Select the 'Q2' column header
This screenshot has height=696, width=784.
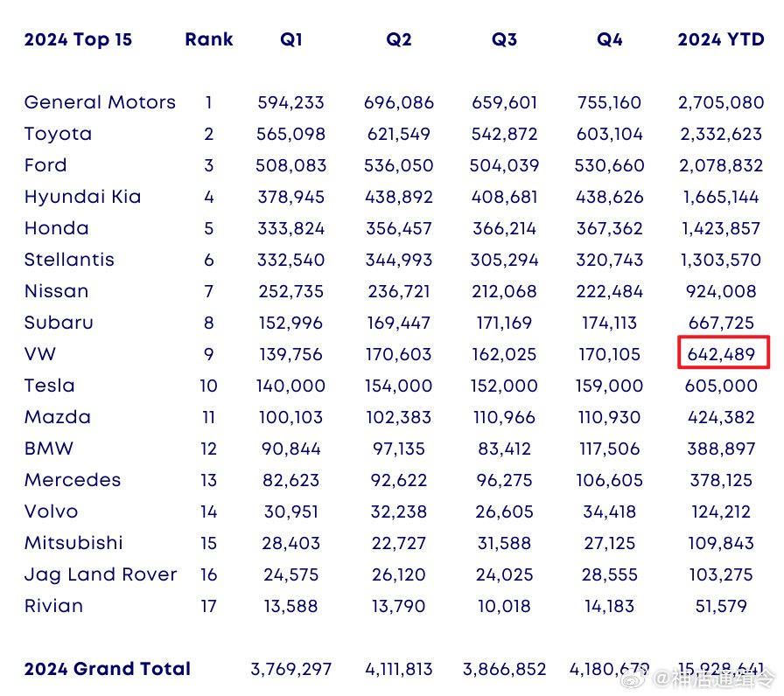pos(398,39)
